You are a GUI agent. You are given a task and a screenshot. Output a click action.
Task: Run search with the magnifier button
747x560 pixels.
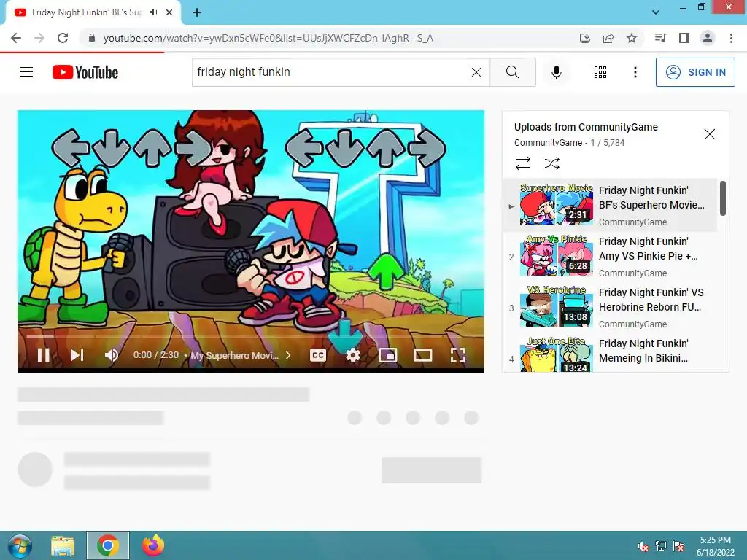tap(513, 72)
